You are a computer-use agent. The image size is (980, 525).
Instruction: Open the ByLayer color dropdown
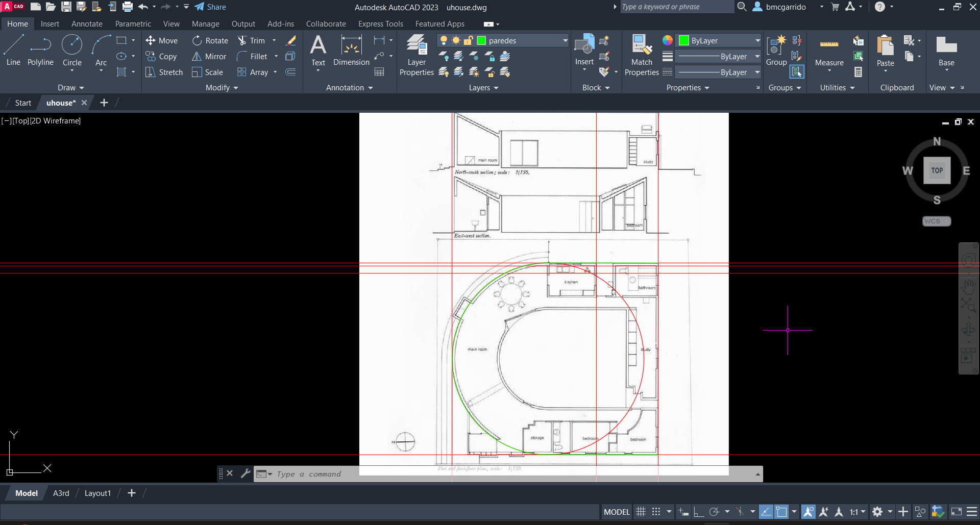pos(757,40)
